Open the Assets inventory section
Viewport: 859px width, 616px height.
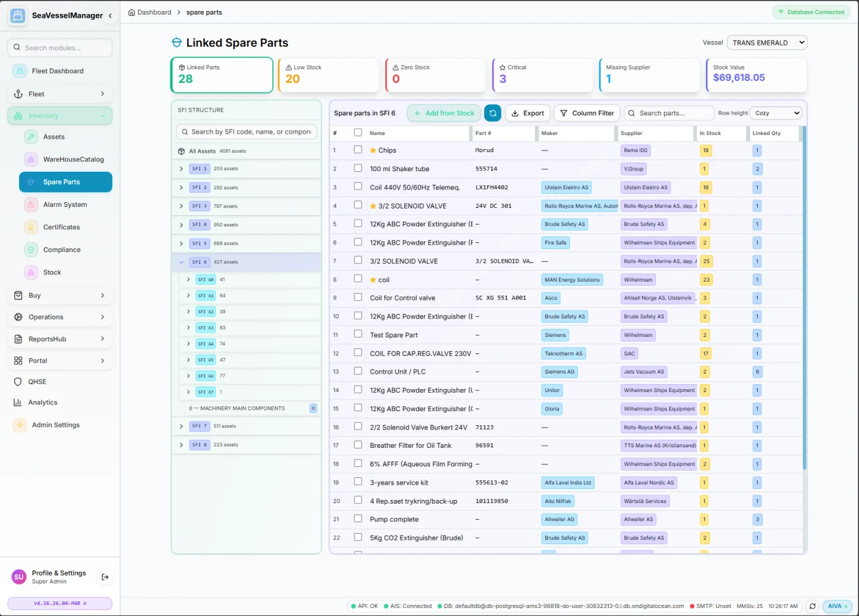(x=55, y=136)
